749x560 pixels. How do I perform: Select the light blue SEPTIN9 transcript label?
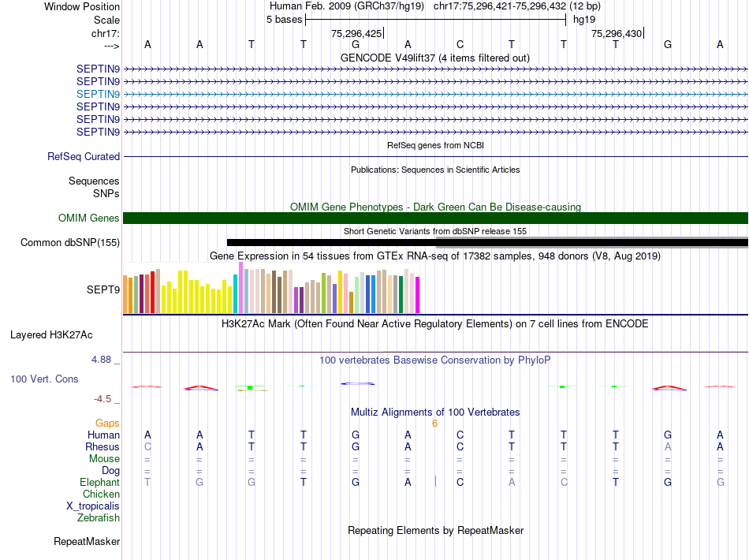(x=98, y=94)
